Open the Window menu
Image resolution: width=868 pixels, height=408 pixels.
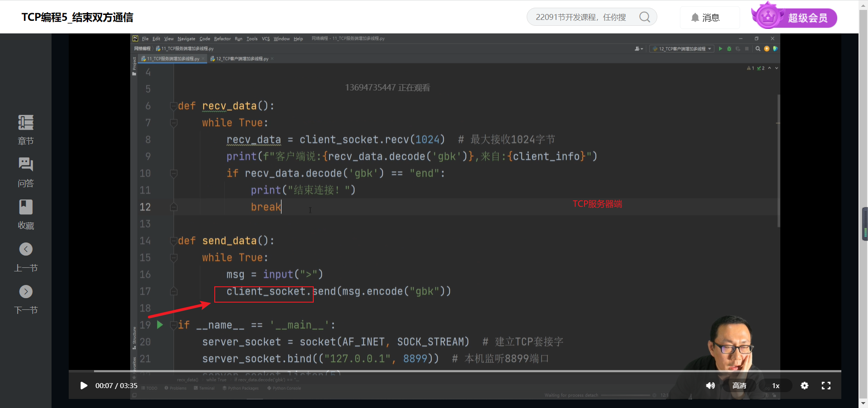(282, 39)
